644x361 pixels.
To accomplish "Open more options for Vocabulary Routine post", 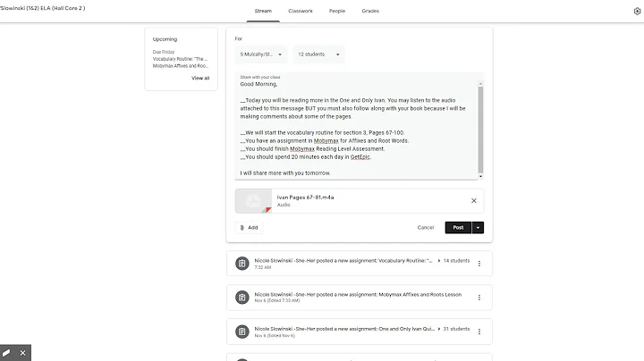I will click(x=479, y=264).
